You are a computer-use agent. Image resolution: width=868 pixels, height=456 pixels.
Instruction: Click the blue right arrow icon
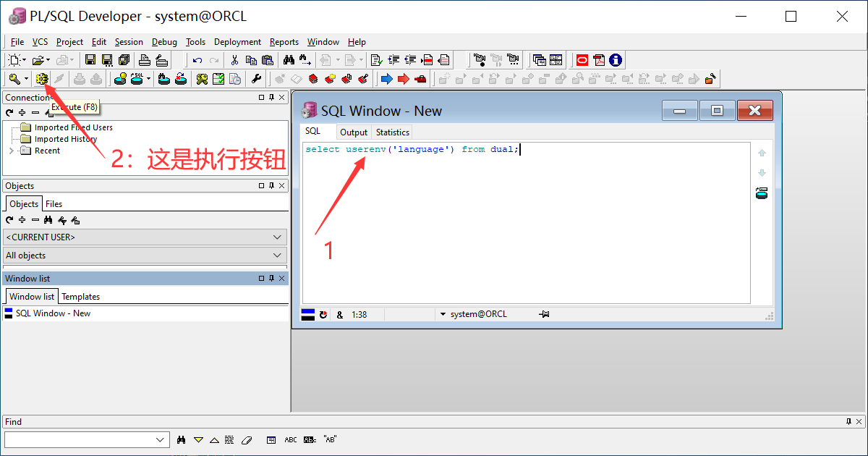387,79
